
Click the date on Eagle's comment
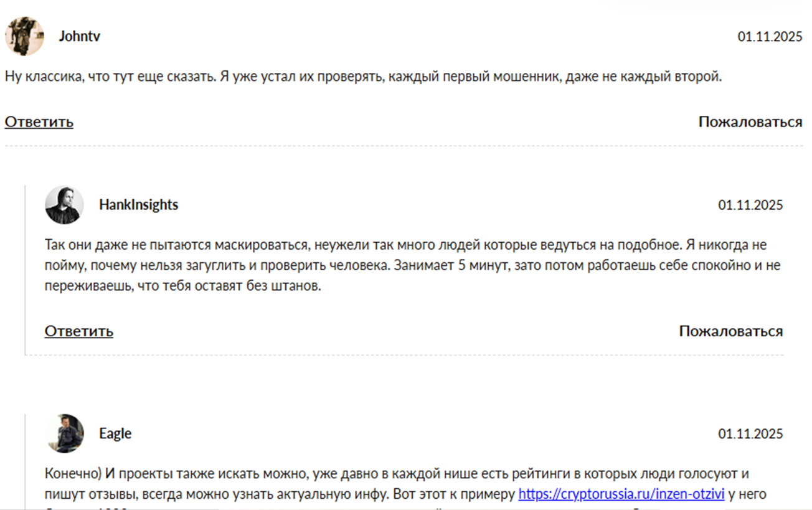pyautogui.click(x=749, y=433)
